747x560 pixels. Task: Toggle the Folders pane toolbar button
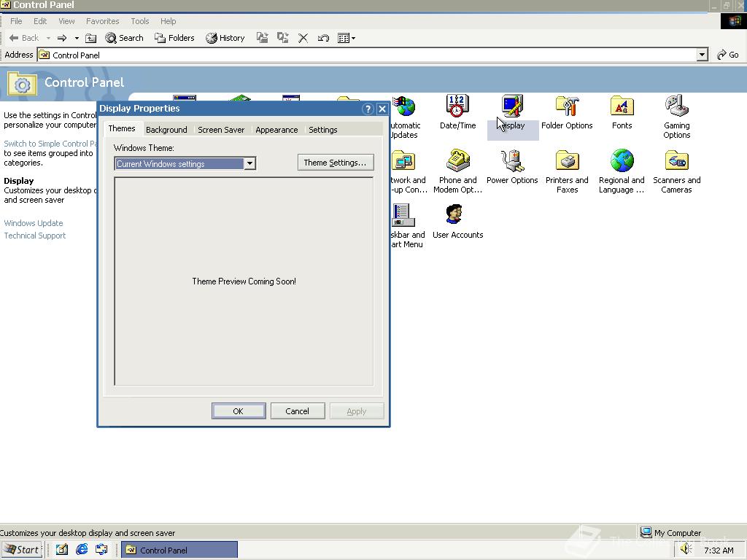point(174,38)
